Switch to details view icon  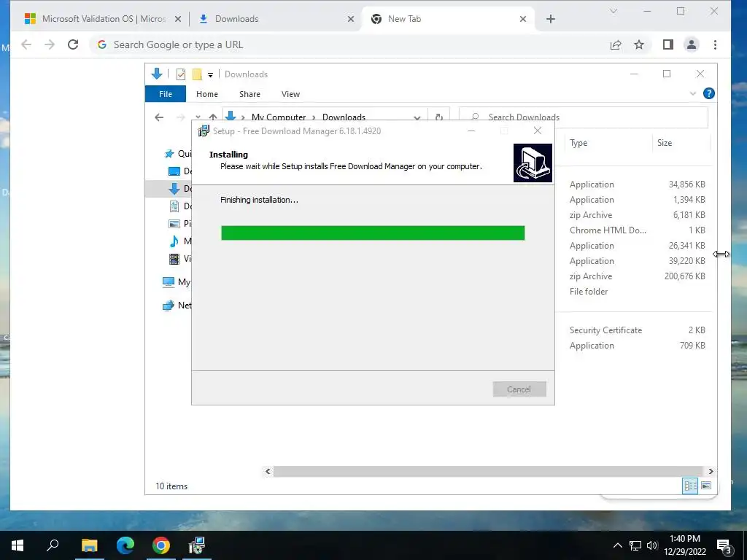click(x=690, y=486)
